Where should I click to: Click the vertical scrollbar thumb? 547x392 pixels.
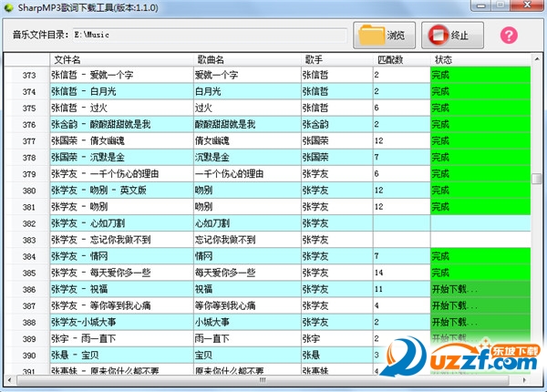(537, 179)
